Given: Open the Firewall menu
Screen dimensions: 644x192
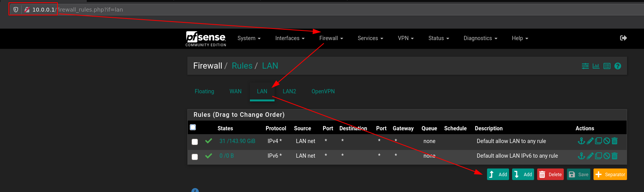Looking at the screenshot, I should click(331, 38).
